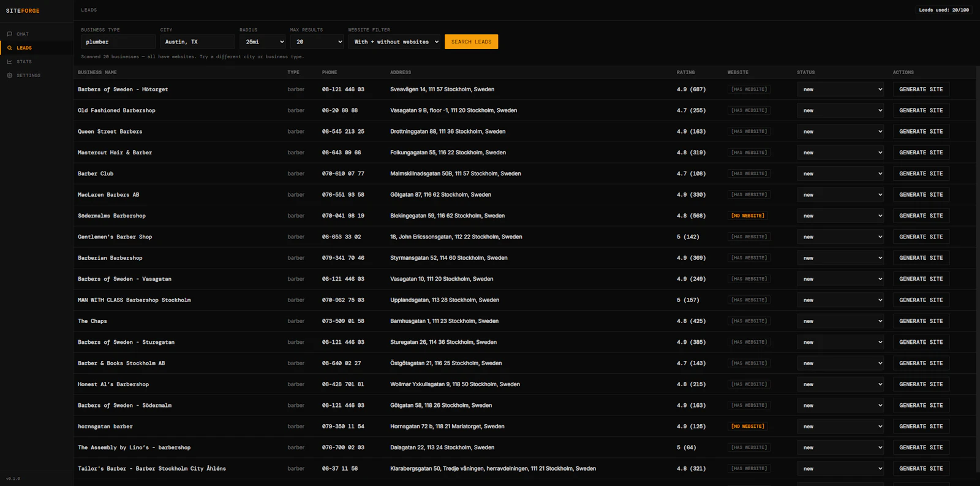Click No Website badge for hornsgatan barber
The image size is (980, 486).
coord(748,427)
